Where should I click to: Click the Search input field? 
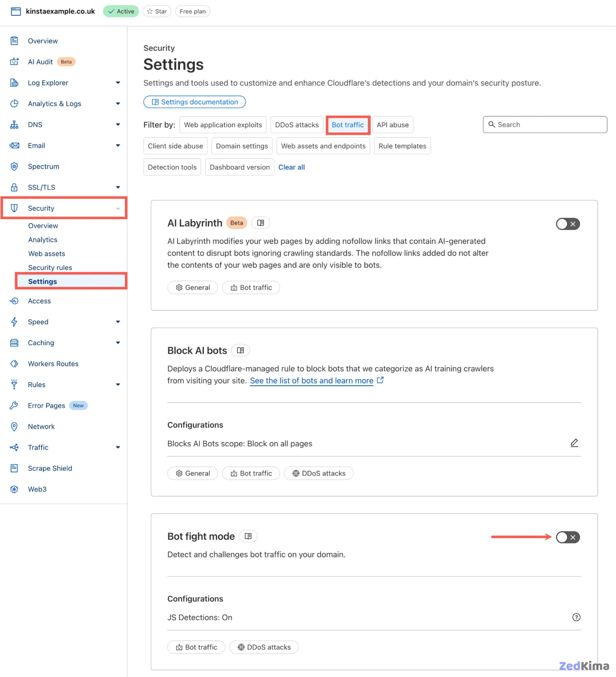click(x=545, y=125)
